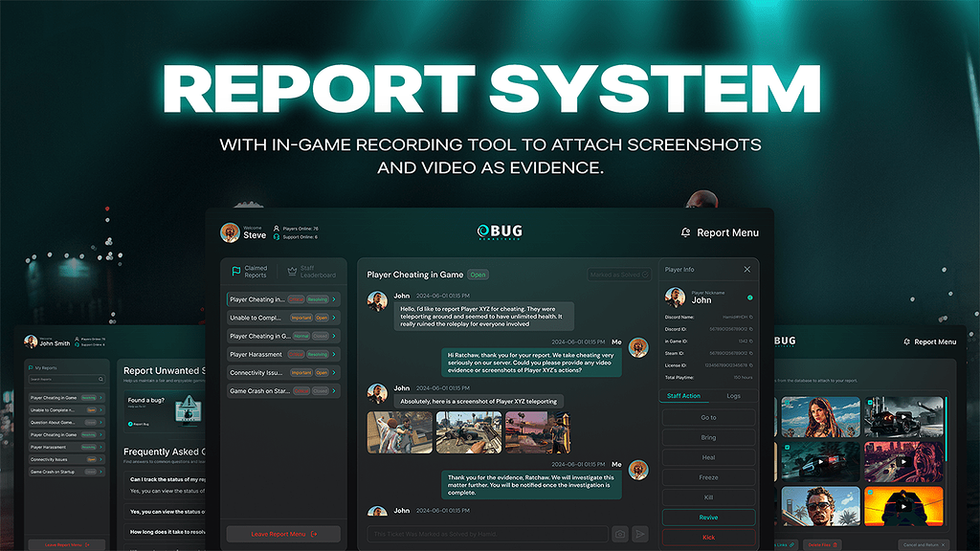Screen dimensions: 980x551
Task: Click the red Kick button
Action: click(708, 536)
